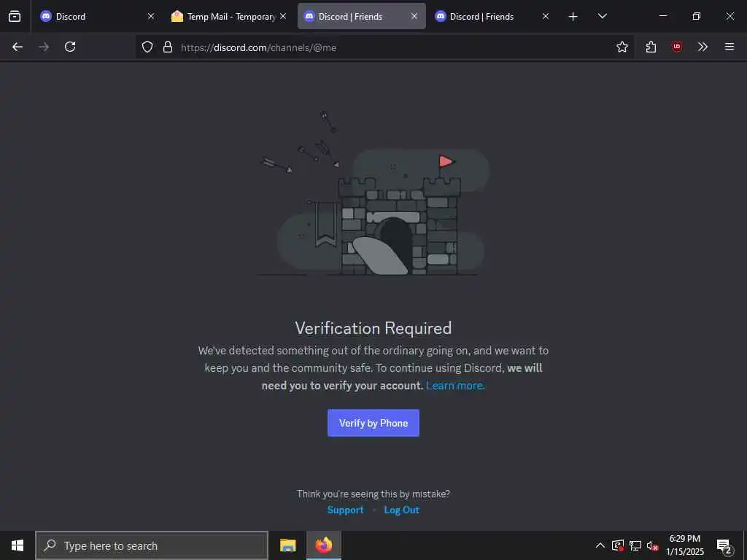Open the Firefox application menu

[x=729, y=47]
